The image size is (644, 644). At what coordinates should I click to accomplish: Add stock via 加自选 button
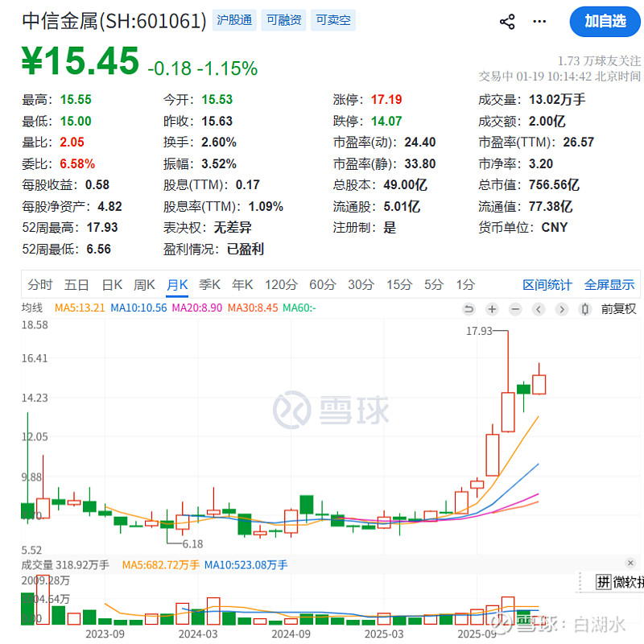click(x=605, y=22)
